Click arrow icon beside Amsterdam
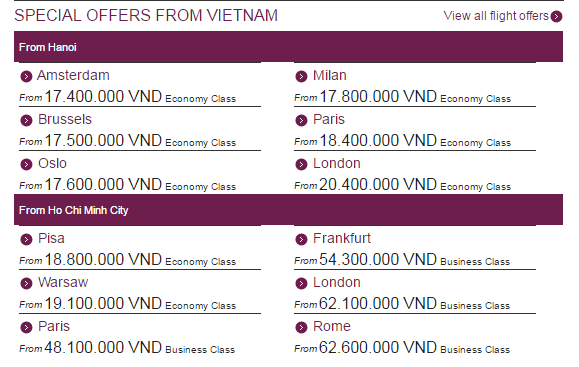The height and width of the screenshot is (367, 579). [x=26, y=76]
